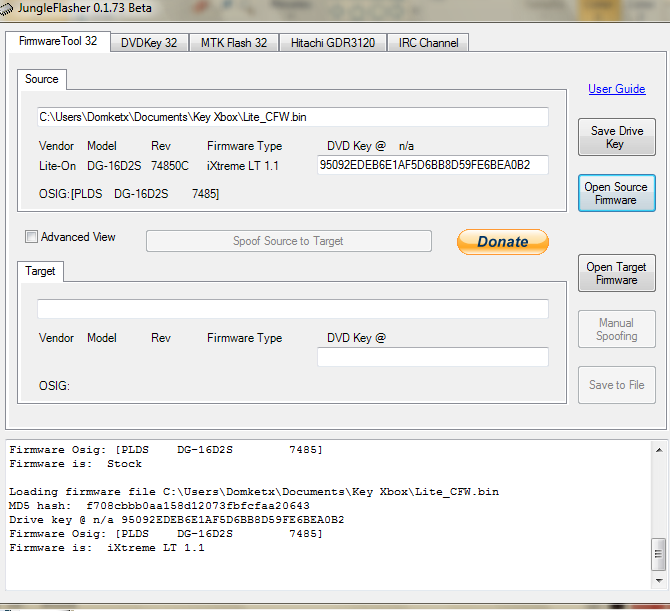Viewport: 670px width, 611px height.
Task: Click the Save Drive Key button
Action: pyautogui.click(x=617, y=137)
